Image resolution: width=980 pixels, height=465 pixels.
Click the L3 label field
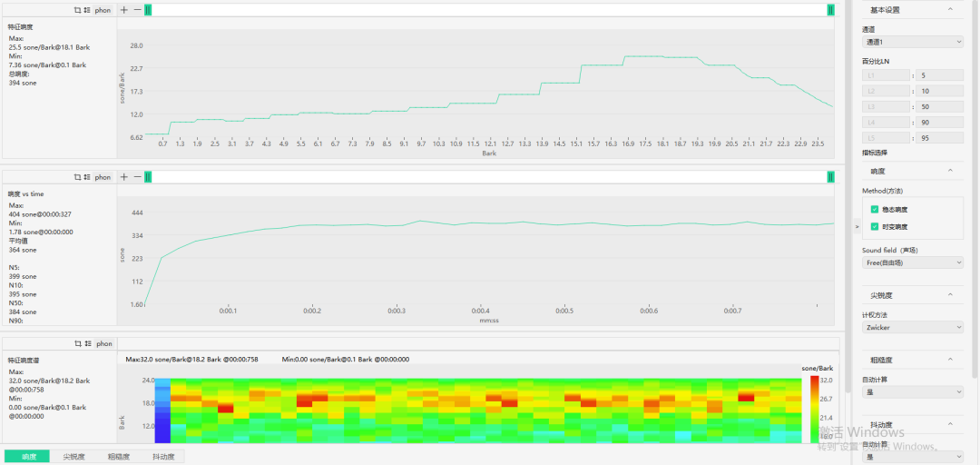886,106
